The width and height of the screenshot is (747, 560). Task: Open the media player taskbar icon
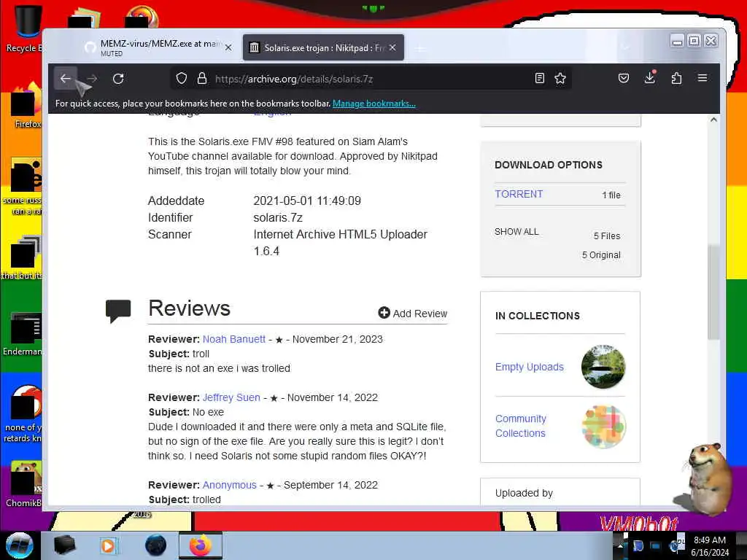(108, 545)
